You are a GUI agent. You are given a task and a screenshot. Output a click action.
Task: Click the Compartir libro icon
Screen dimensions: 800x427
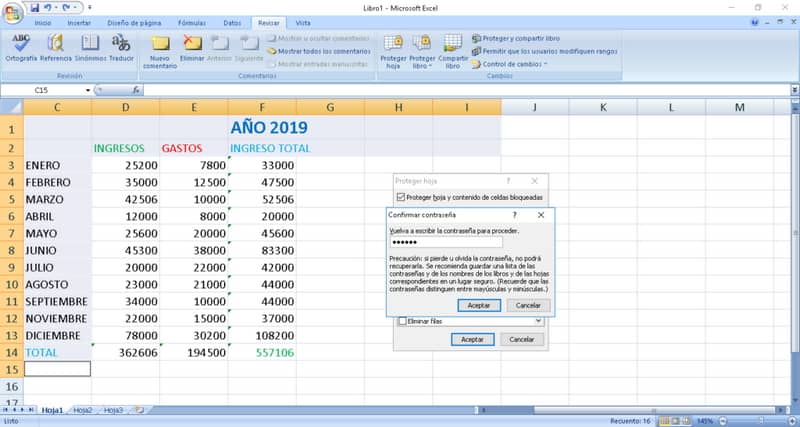pyautogui.click(x=453, y=43)
